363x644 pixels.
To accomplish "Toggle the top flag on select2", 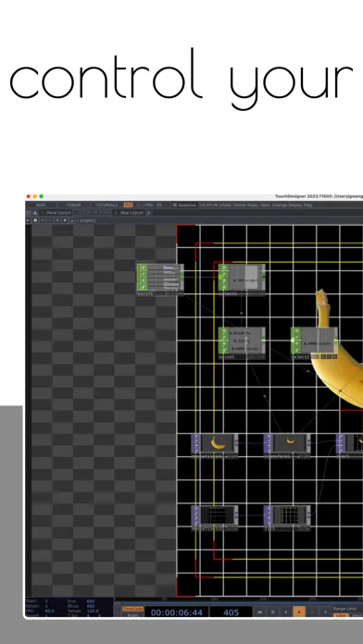I will 297,330.
